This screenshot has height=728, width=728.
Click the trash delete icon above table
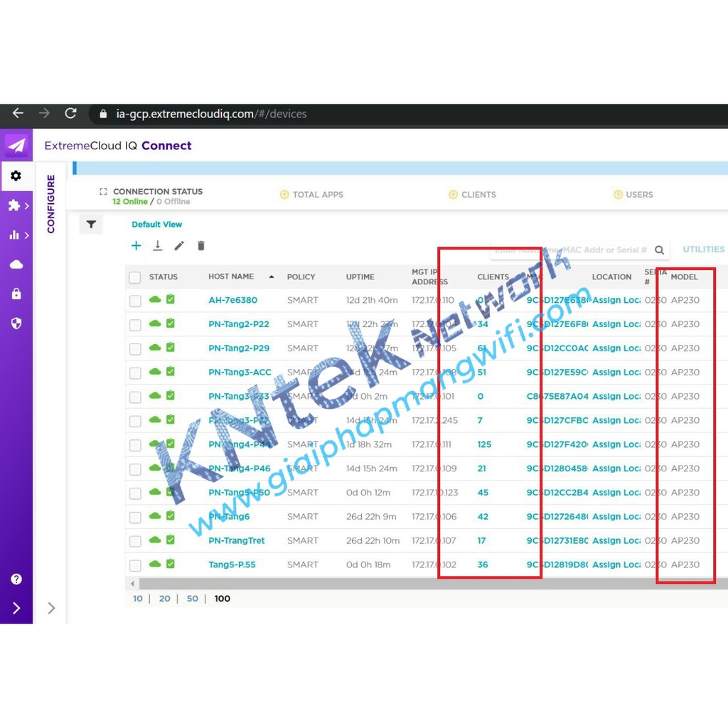201,246
